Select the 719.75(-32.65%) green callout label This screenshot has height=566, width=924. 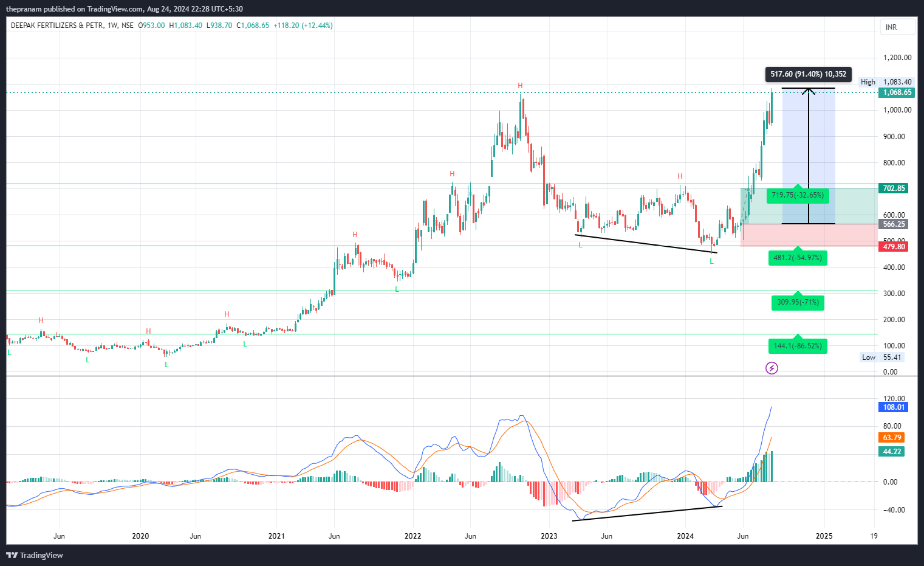[x=798, y=195]
